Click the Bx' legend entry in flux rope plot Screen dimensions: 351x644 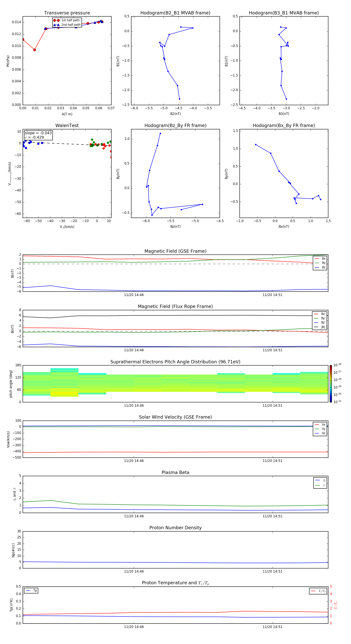(x=320, y=314)
